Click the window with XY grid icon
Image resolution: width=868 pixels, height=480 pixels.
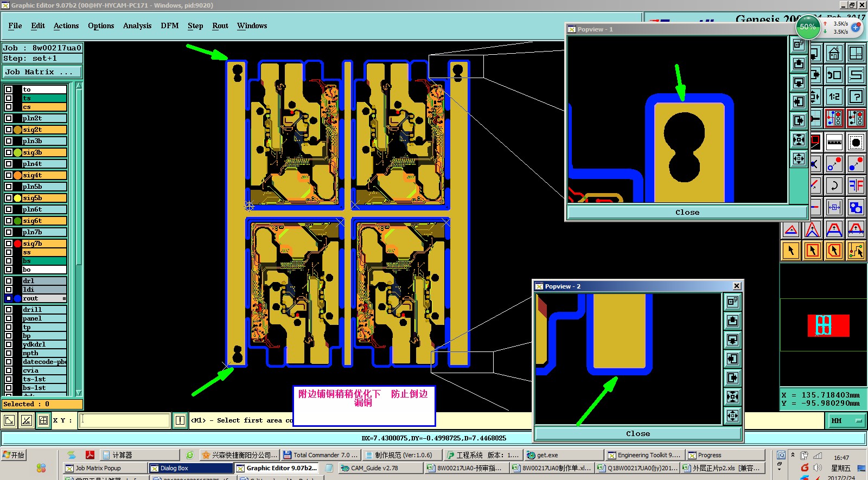point(856,53)
